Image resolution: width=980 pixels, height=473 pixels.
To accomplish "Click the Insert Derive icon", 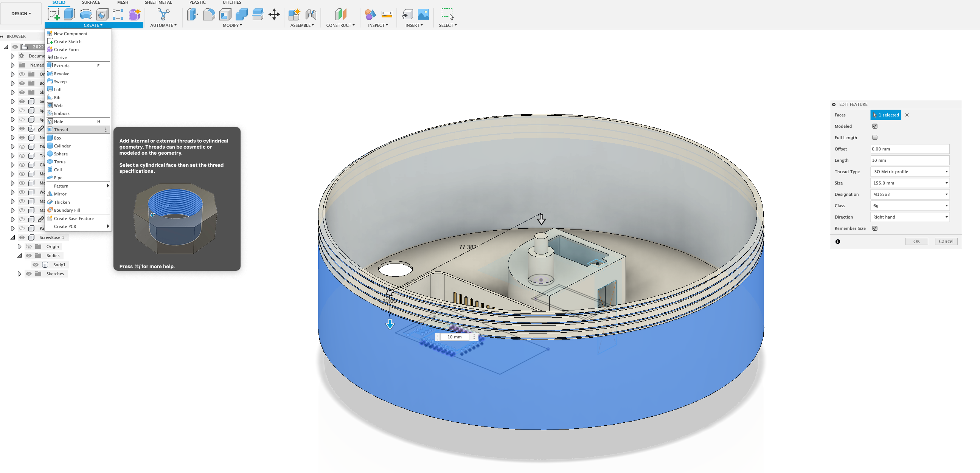I will coord(407,14).
